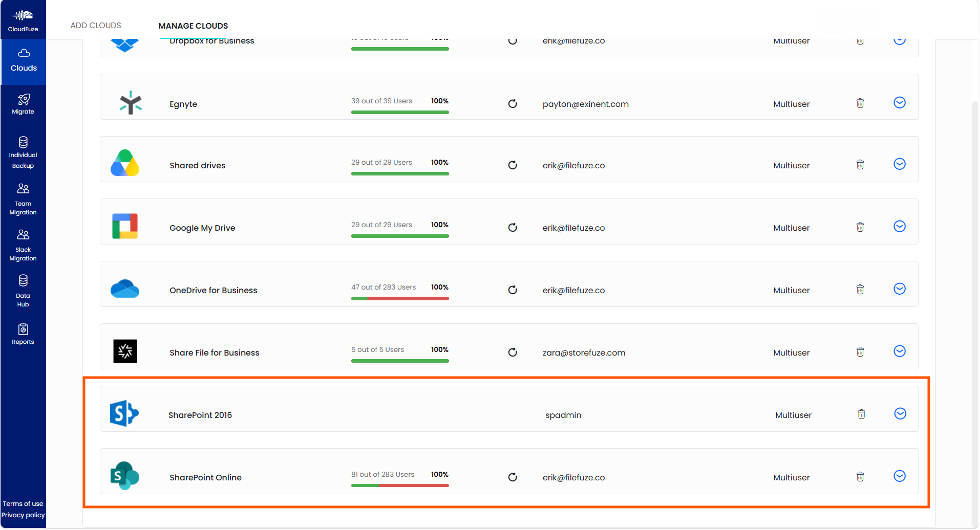Expand the Share File for Business row

point(900,351)
